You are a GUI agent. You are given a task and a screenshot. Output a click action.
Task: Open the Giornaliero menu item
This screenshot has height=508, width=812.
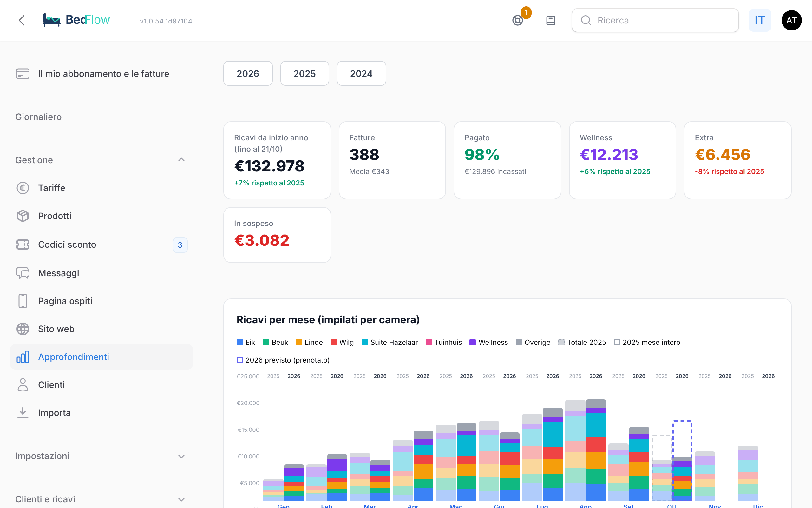tap(39, 117)
